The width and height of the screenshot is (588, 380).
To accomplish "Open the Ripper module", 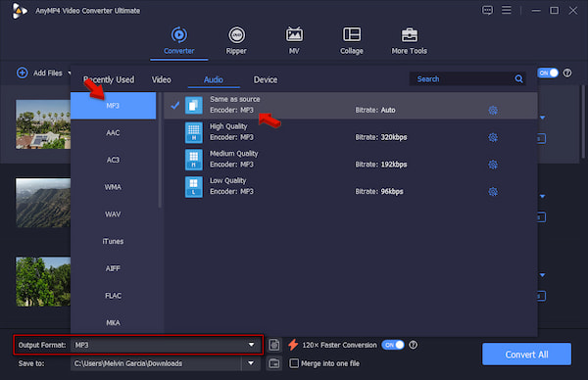I will [236, 40].
